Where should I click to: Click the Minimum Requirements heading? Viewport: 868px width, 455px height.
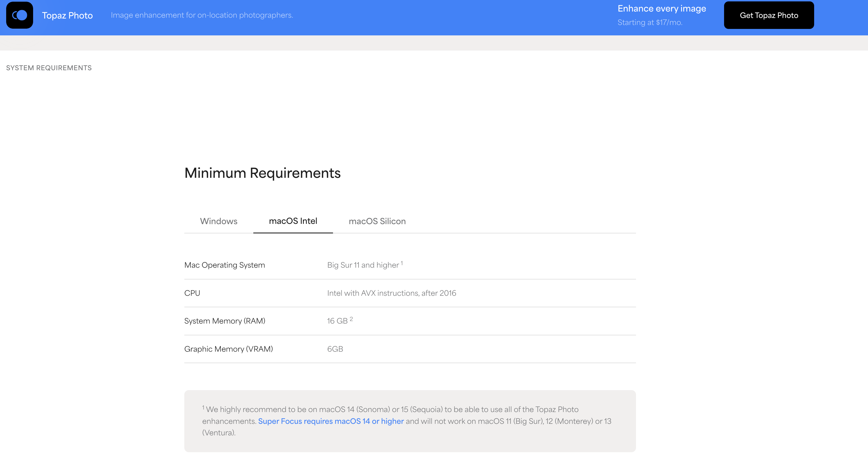262,173
